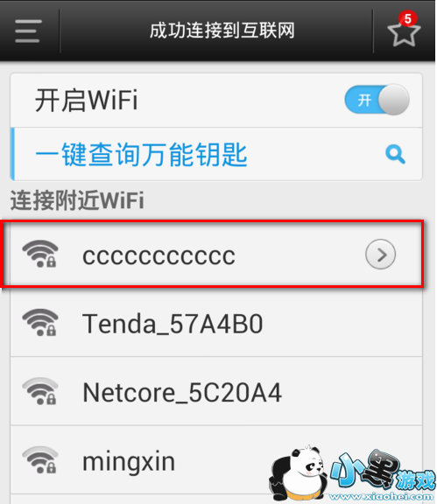437x504 pixels.
Task: Click the blue search magnifier icon
Action: click(395, 154)
